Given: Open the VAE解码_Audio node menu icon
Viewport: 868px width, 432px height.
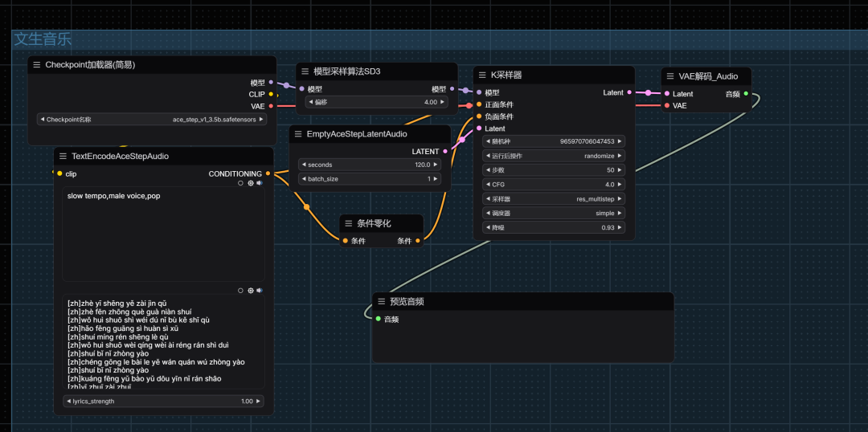Looking at the screenshot, I should tap(670, 76).
